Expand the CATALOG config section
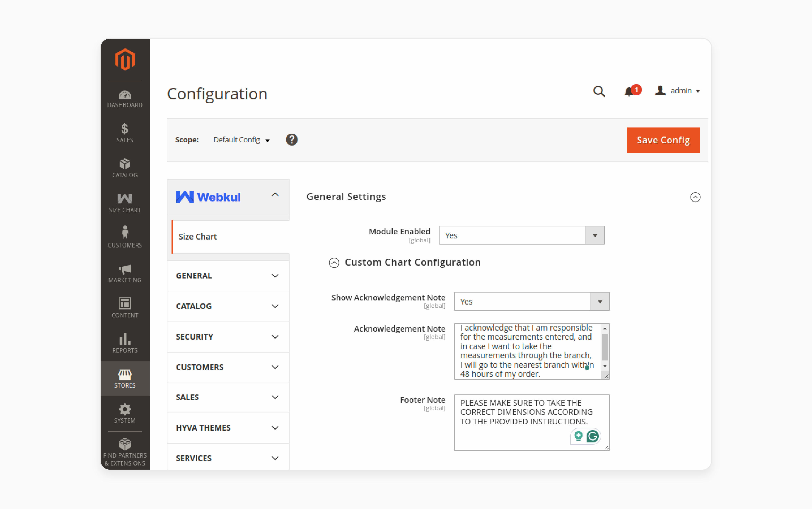812x509 pixels. [x=228, y=306]
